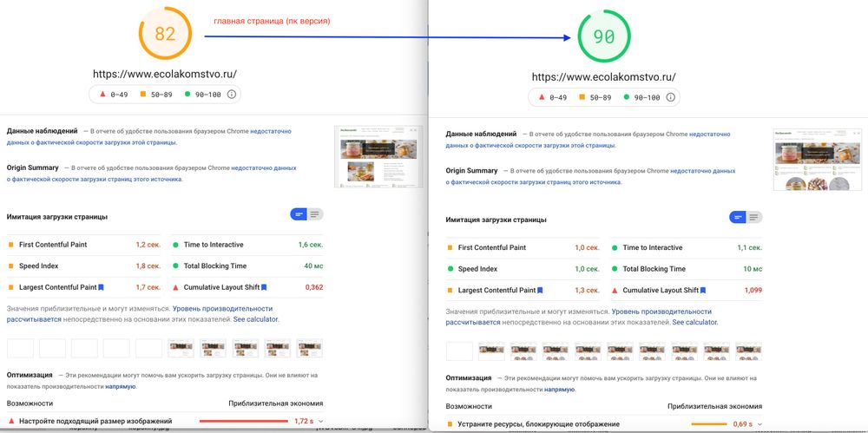Open left 'See calculator' link

(x=256, y=319)
